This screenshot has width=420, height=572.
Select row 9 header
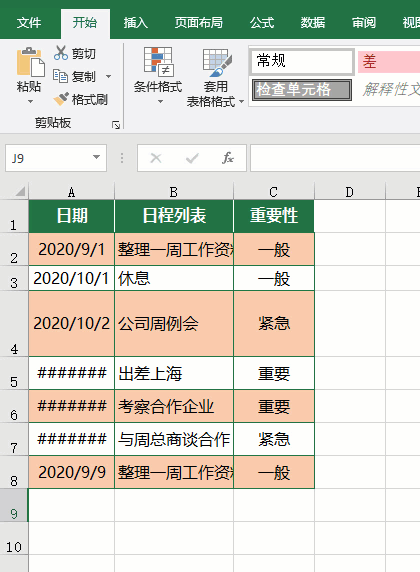click(x=14, y=505)
